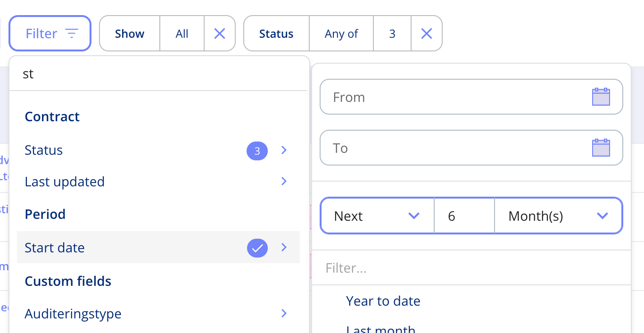The width and height of the screenshot is (644, 333).
Task: Select the Year to date preset
Action: click(383, 301)
